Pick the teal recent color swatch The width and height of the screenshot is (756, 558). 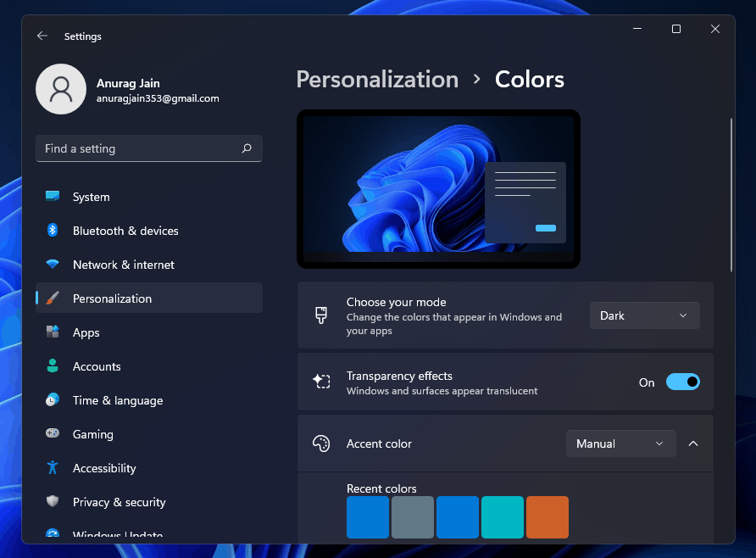pos(503,517)
